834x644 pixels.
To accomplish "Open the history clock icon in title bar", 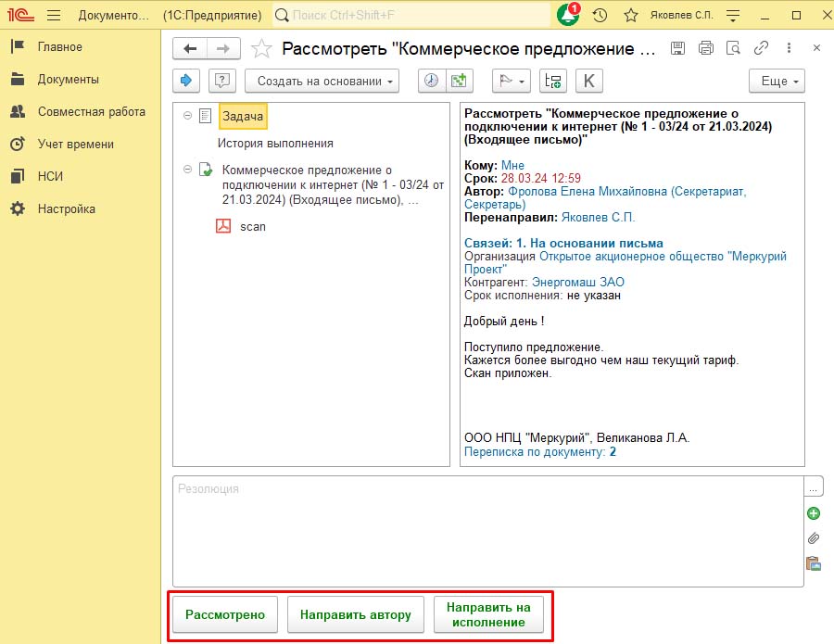I will (x=600, y=16).
